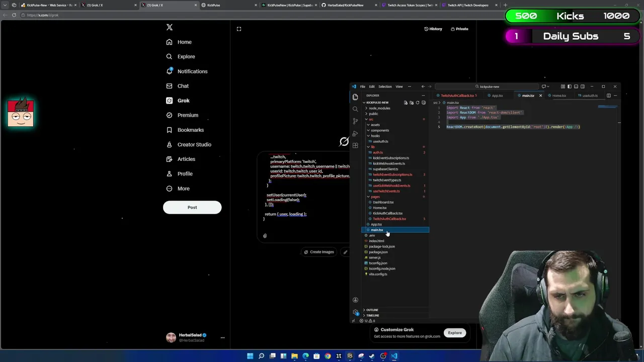
Task: Click the X logo in sidebar
Action: [x=170, y=27]
